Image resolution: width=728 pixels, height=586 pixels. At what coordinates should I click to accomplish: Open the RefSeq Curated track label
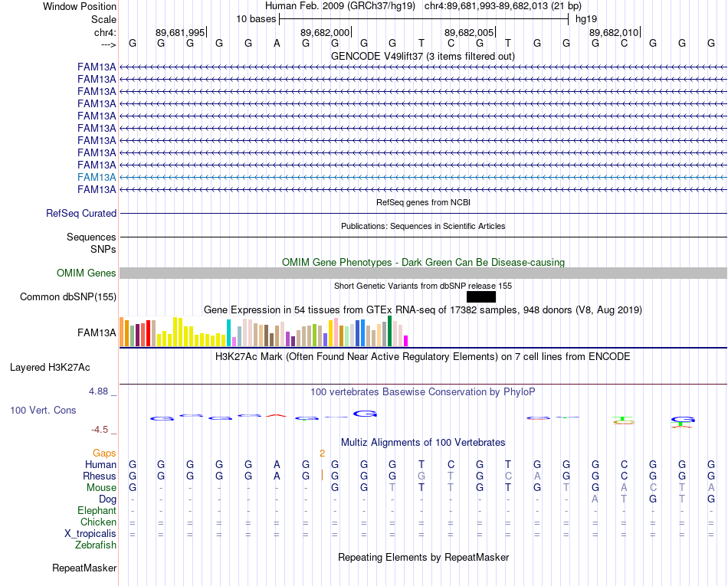tap(81, 214)
